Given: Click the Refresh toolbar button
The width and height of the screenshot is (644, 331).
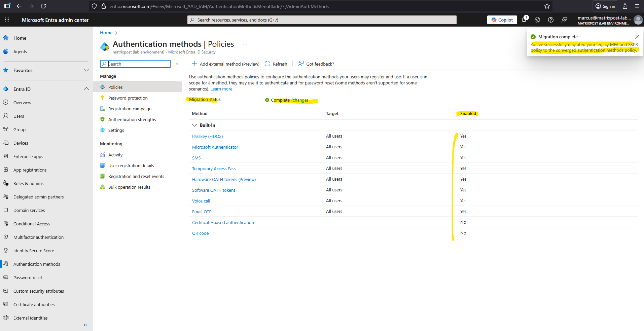Looking at the screenshot, I should tap(276, 64).
